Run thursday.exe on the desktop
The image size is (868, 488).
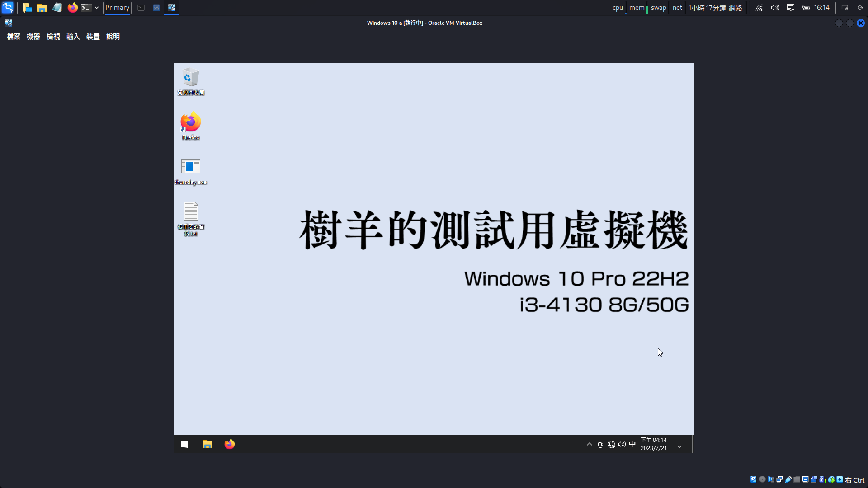(x=190, y=166)
